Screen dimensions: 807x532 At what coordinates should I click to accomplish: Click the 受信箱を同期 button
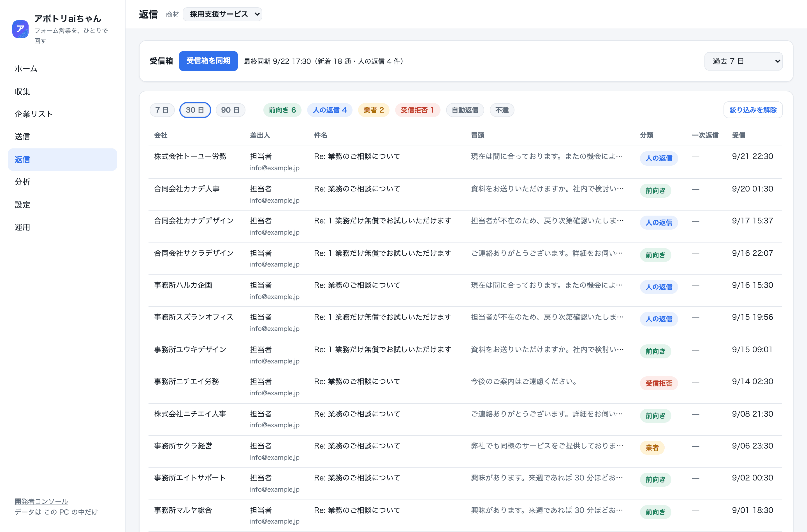coord(208,61)
